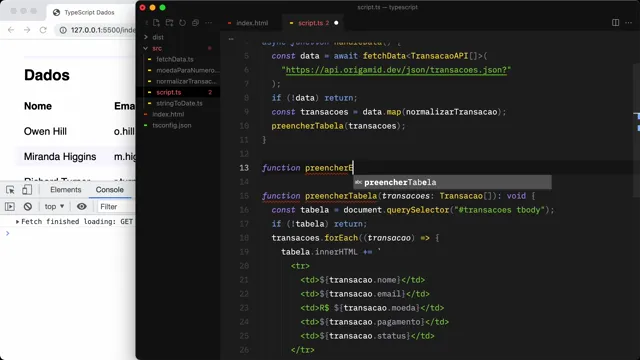
Task: Activate DevTools element inspector icon
Action: tap(10, 190)
